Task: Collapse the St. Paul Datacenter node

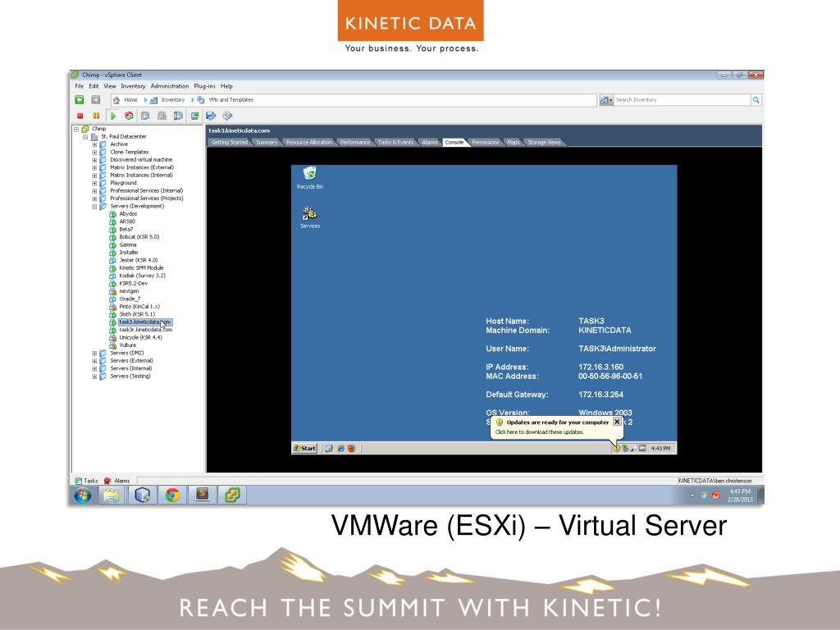Action: click(x=85, y=137)
